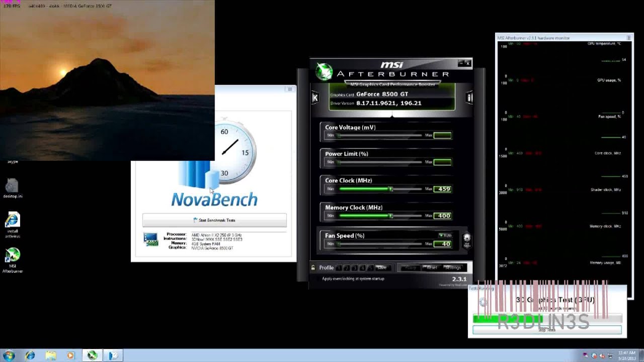This screenshot has height=362, width=644.
Task: Click Stop Tests in the tests dialog
Action: (x=547, y=330)
